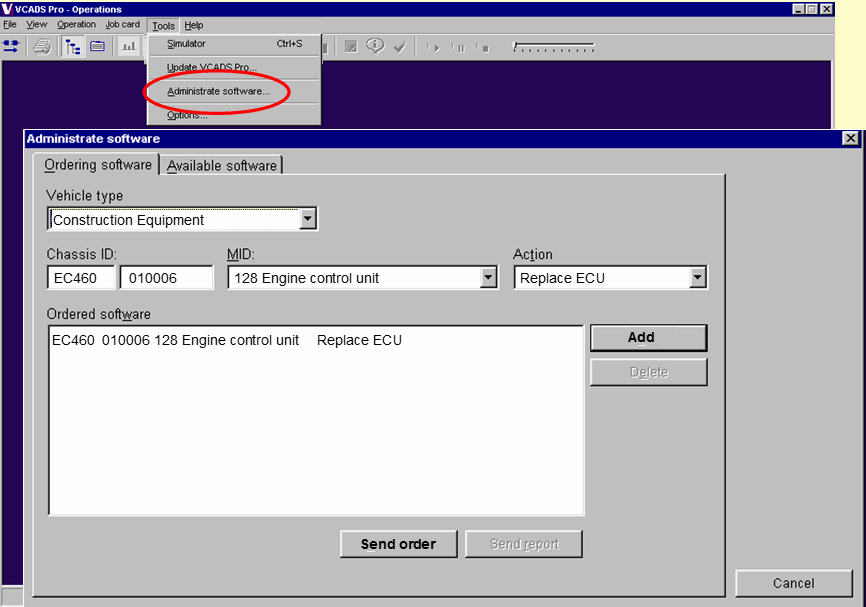Expand the Action dropdown arrow
Image resolution: width=866 pixels, height=607 pixels.
pyautogui.click(x=698, y=278)
